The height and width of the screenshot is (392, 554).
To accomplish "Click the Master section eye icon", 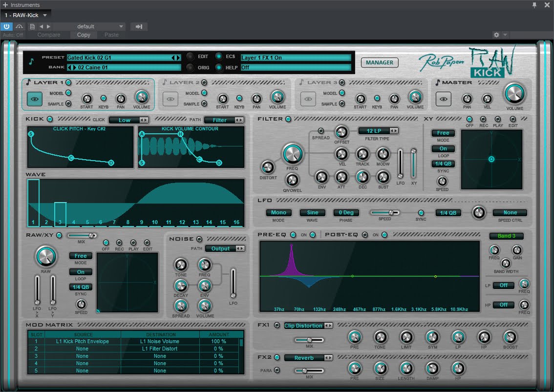I will [444, 99].
